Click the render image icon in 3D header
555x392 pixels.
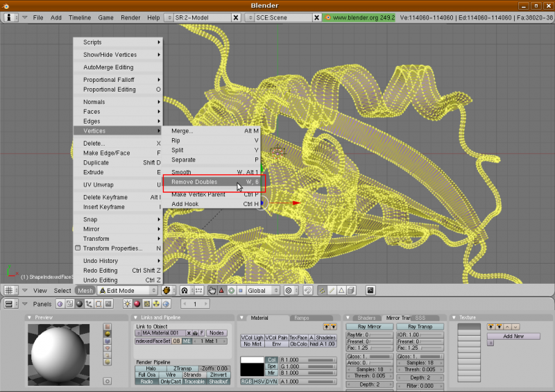click(x=370, y=291)
